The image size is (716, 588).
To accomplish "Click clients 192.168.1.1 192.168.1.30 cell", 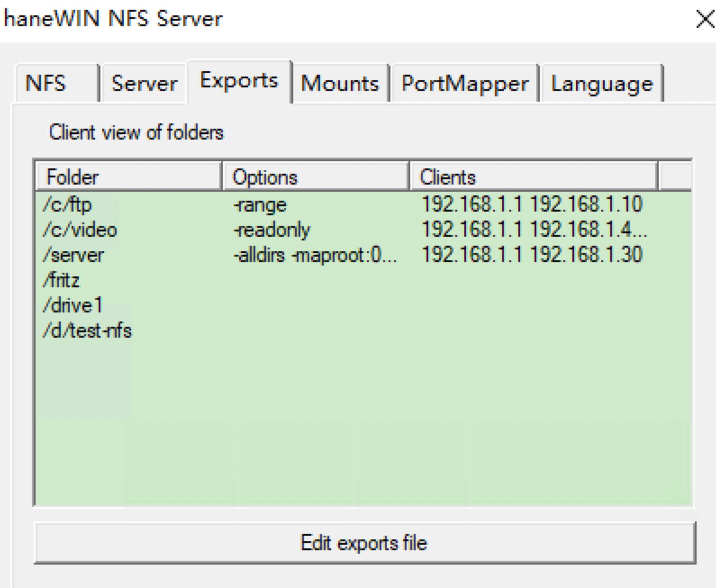I will [532, 255].
